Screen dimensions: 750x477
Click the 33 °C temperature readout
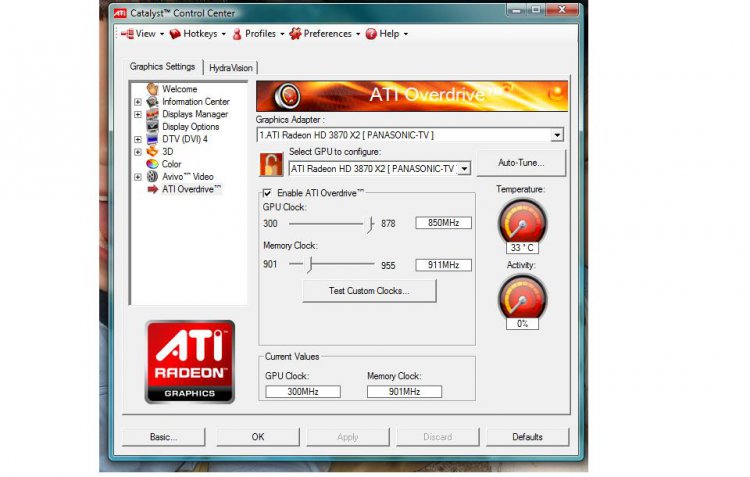point(522,248)
